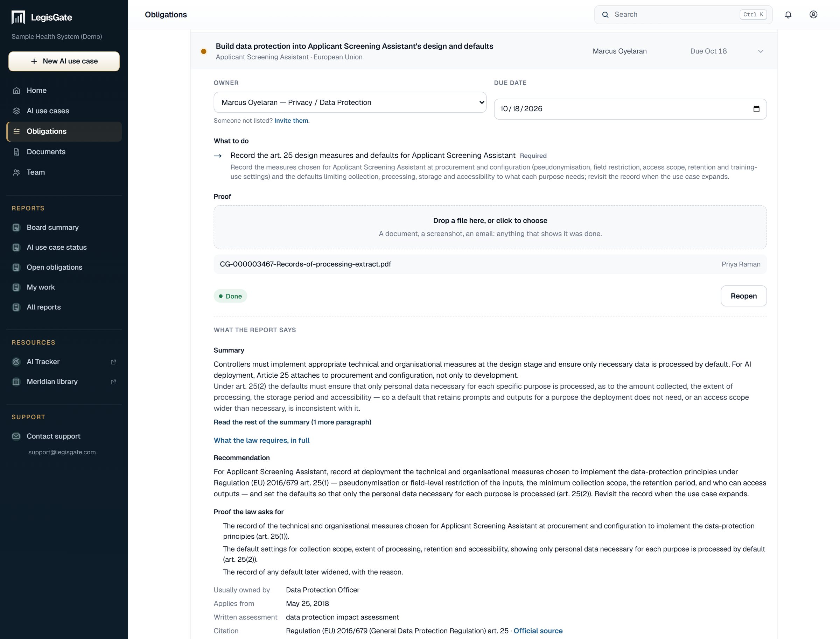
Task: Click Meridian library external link icon
Action: pyautogui.click(x=113, y=382)
